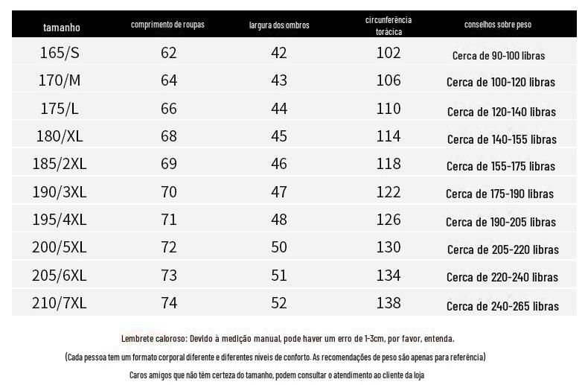Viewport: 588px width, 385px height.
Task: Select the 210/7XL size label
Action: (60, 303)
